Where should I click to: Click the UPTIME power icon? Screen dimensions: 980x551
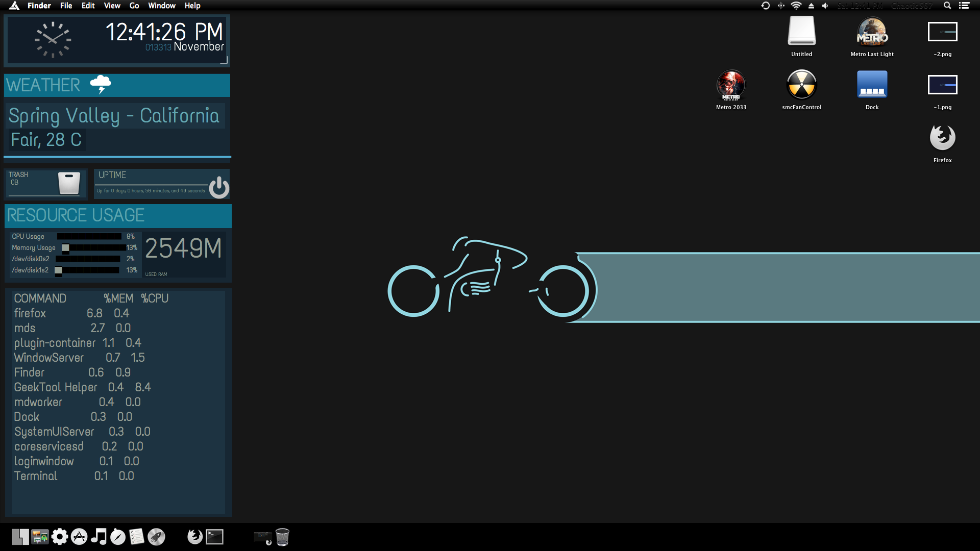[219, 187]
